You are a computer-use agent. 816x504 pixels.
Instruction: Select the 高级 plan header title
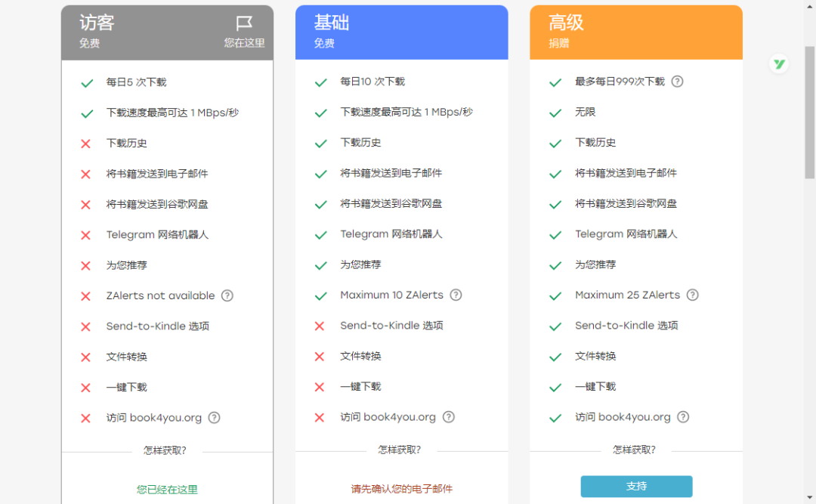(566, 23)
